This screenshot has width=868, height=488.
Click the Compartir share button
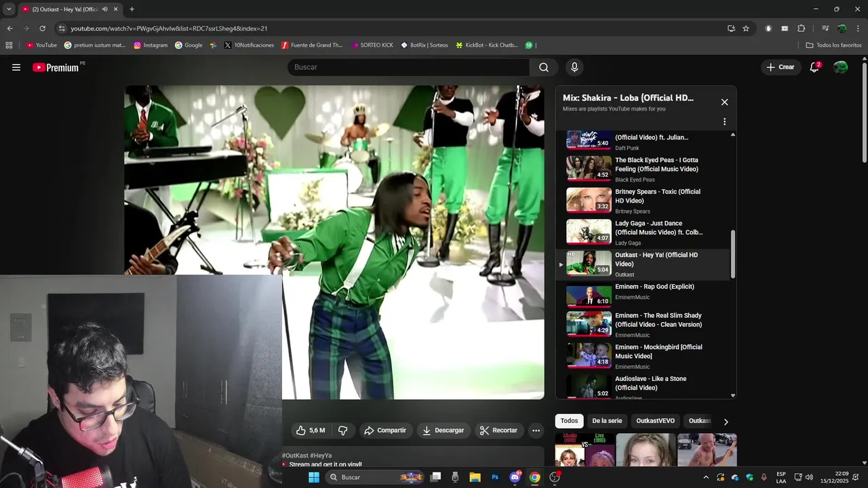385,430
